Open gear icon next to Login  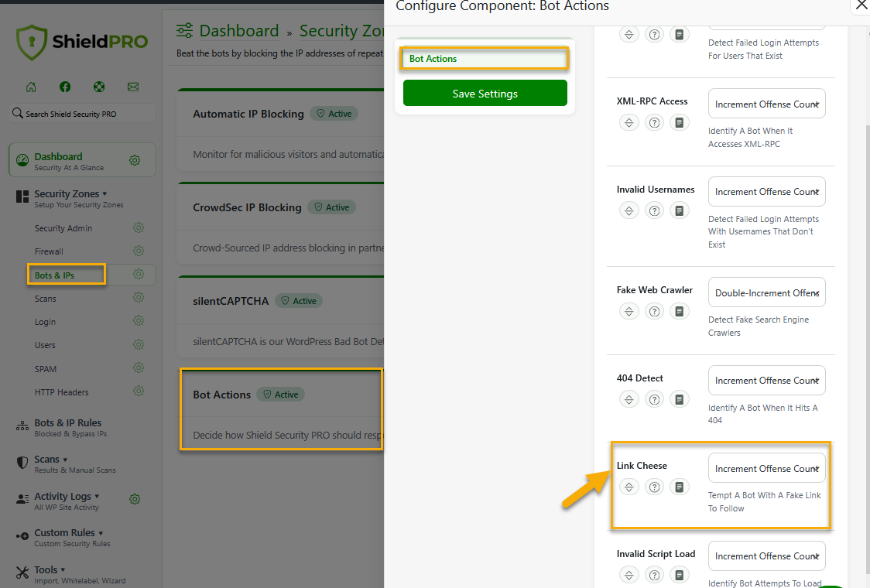[x=139, y=320]
